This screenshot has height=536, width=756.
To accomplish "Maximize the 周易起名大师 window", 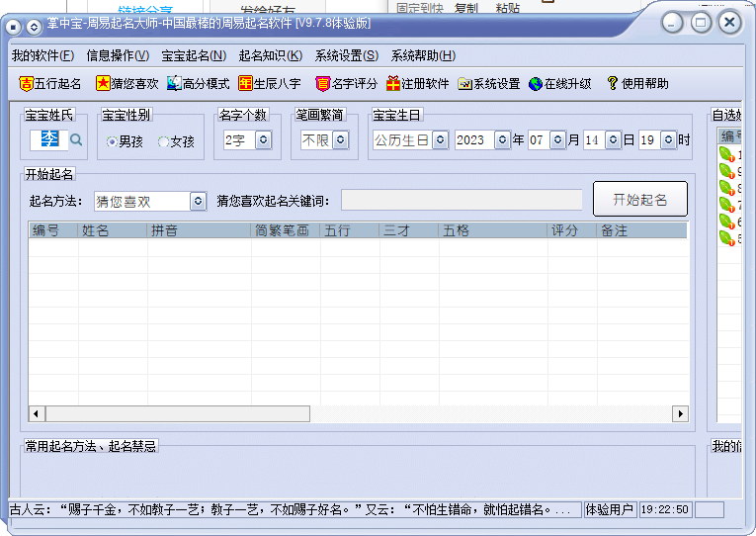I will click(701, 23).
